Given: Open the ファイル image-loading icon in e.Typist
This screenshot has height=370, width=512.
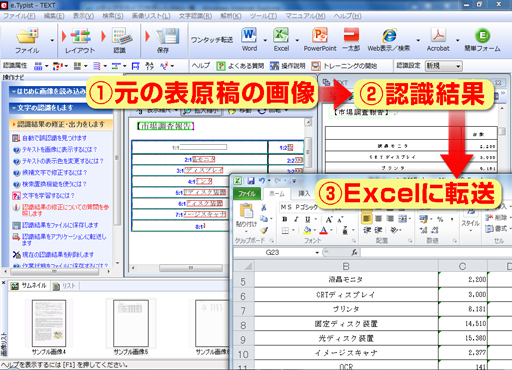Looking at the screenshot, I should pos(27,36).
